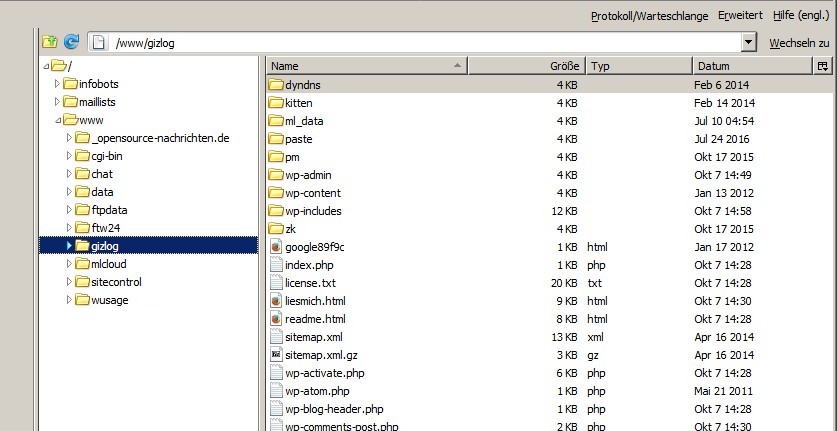Image resolution: width=837 pixels, height=431 pixels.
Task: Sort files by the Typ column
Action: (x=639, y=66)
